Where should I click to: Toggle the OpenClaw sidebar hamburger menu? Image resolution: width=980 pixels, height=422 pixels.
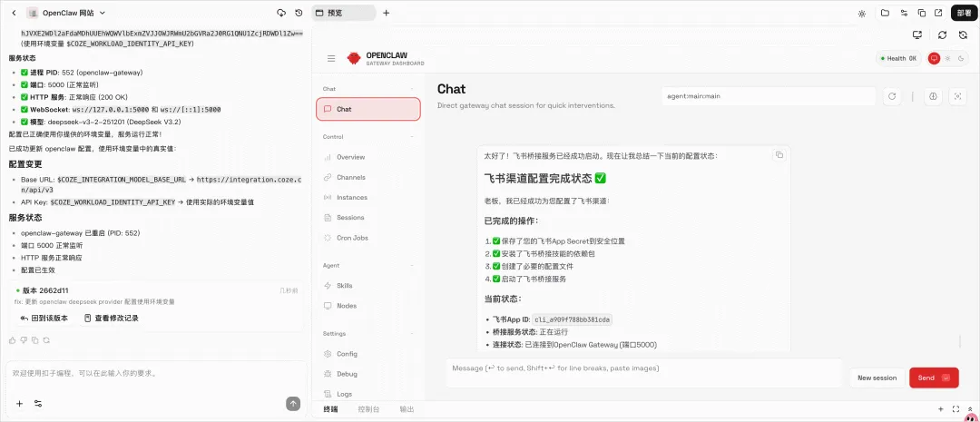point(331,58)
